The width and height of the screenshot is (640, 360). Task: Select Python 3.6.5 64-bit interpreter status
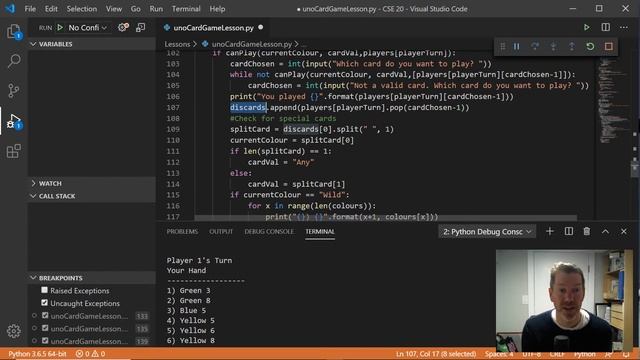(x=38, y=354)
